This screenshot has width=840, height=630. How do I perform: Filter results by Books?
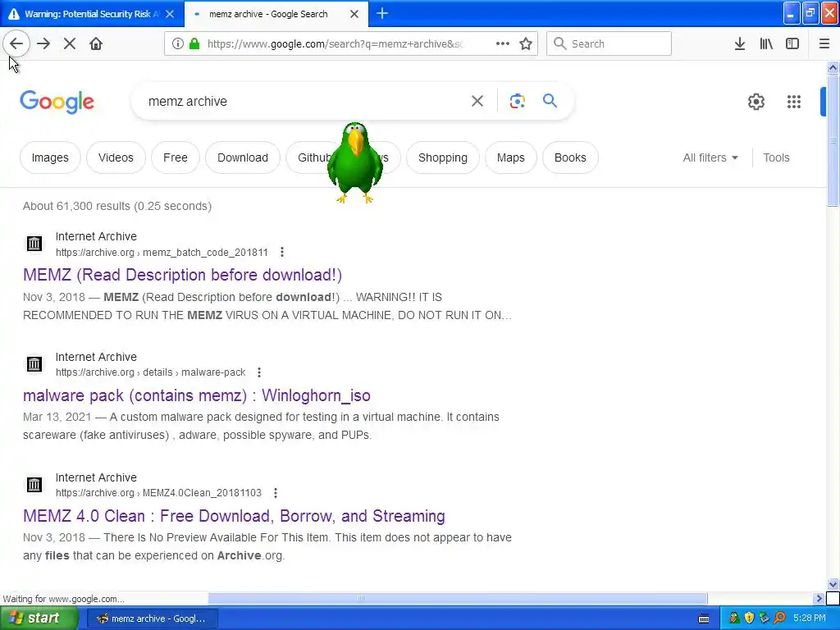[570, 157]
